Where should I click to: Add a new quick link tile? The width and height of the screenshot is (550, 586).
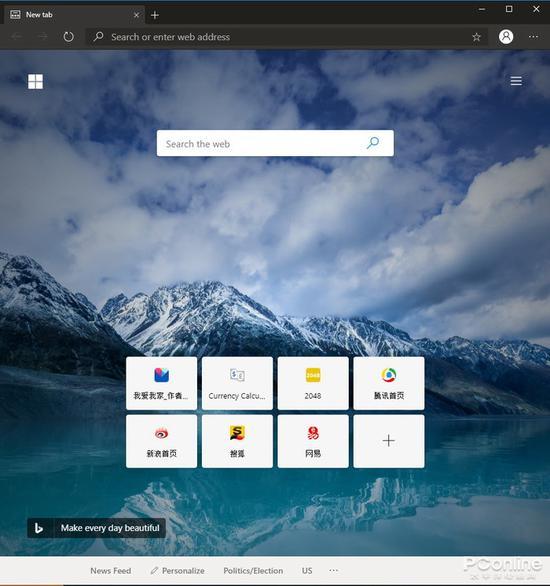point(389,441)
